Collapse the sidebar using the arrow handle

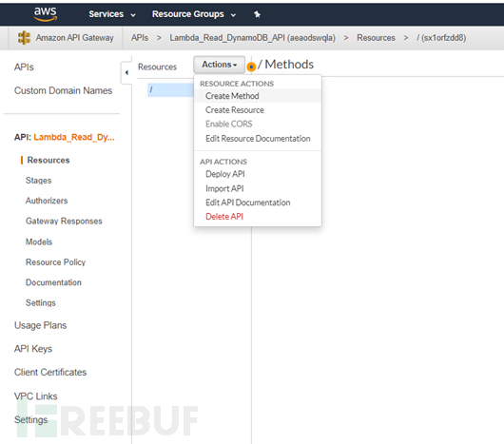point(126,72)
